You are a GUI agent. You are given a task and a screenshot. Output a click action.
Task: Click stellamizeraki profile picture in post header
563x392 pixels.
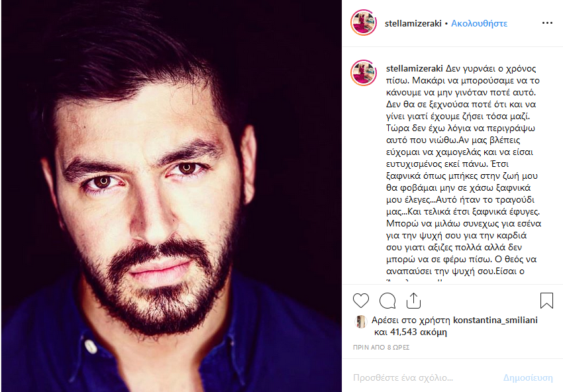coord(364,23)
